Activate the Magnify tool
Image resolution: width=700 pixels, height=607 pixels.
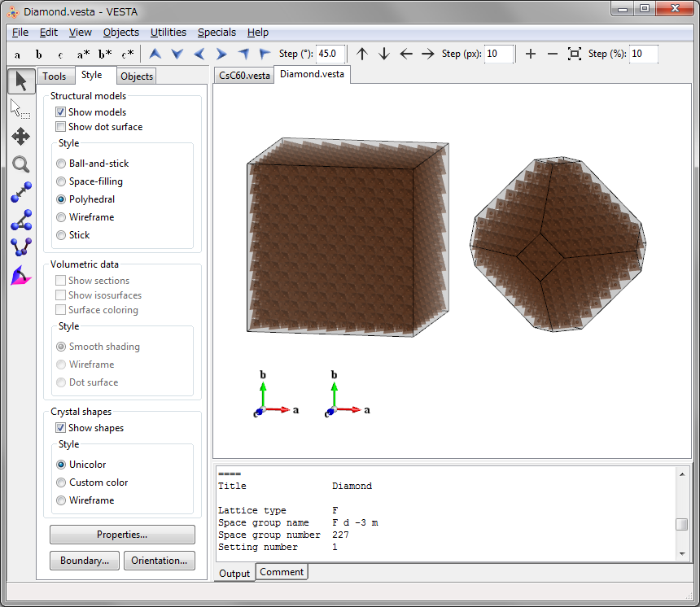click(20, 164)
